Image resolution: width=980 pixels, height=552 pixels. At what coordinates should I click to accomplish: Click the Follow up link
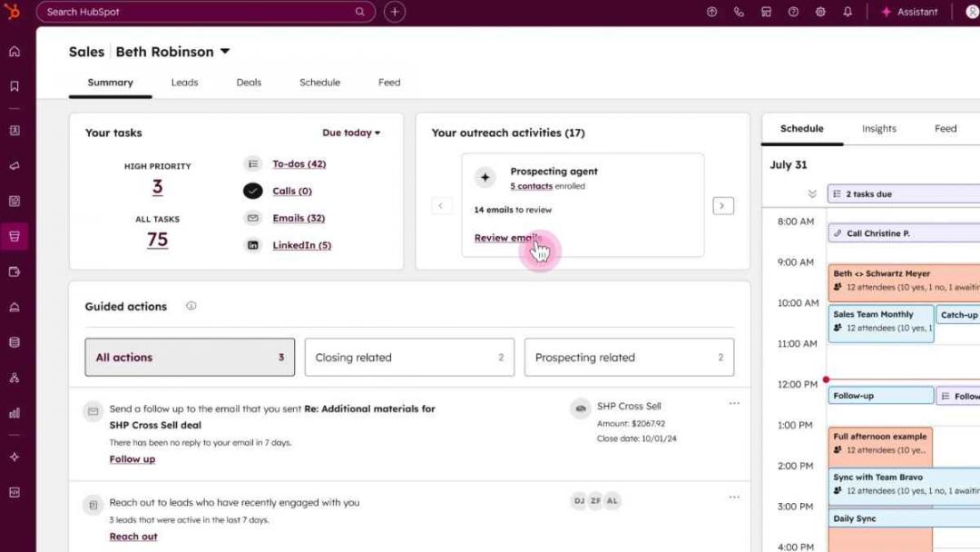click(x=132, y=458)
